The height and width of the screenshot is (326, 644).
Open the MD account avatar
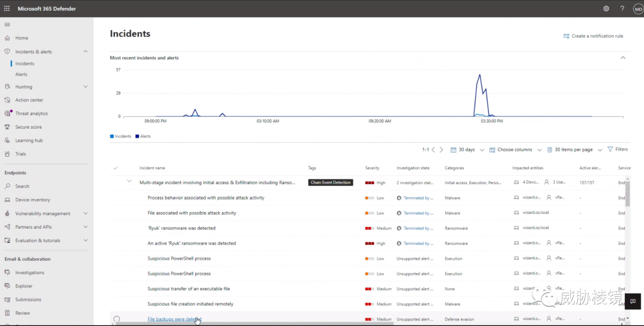(638, 8)
